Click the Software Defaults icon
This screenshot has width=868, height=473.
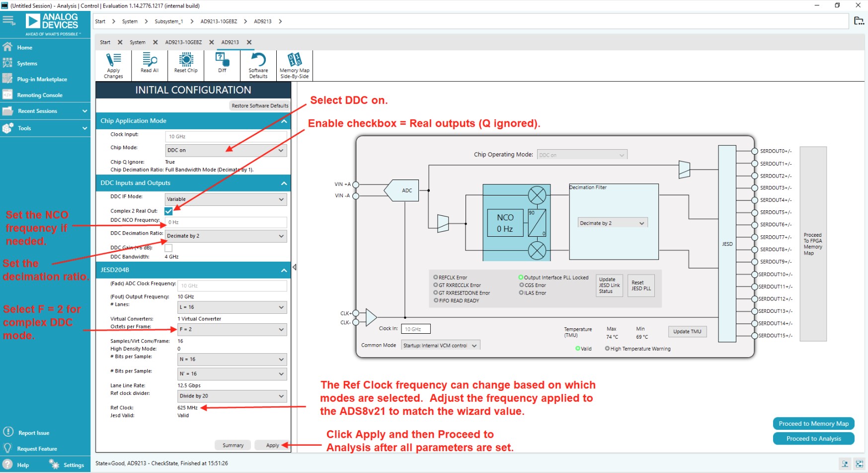[257, 65]
